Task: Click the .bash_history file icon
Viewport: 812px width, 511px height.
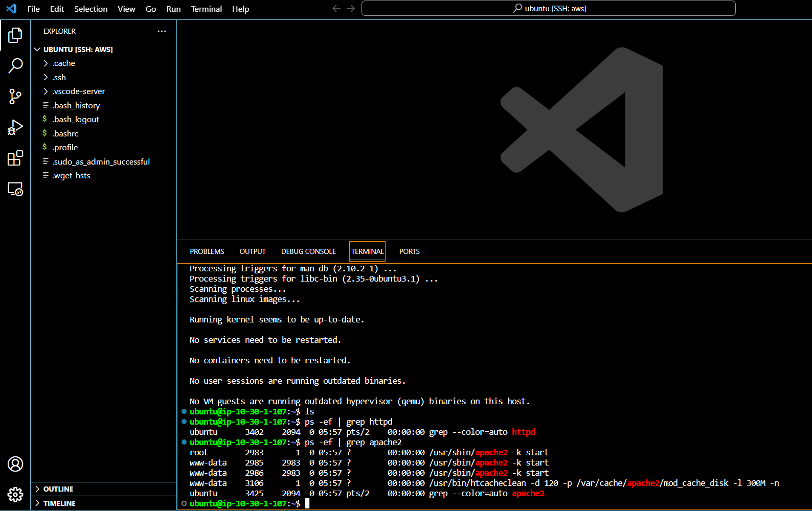Action: [x=46, y=105]
